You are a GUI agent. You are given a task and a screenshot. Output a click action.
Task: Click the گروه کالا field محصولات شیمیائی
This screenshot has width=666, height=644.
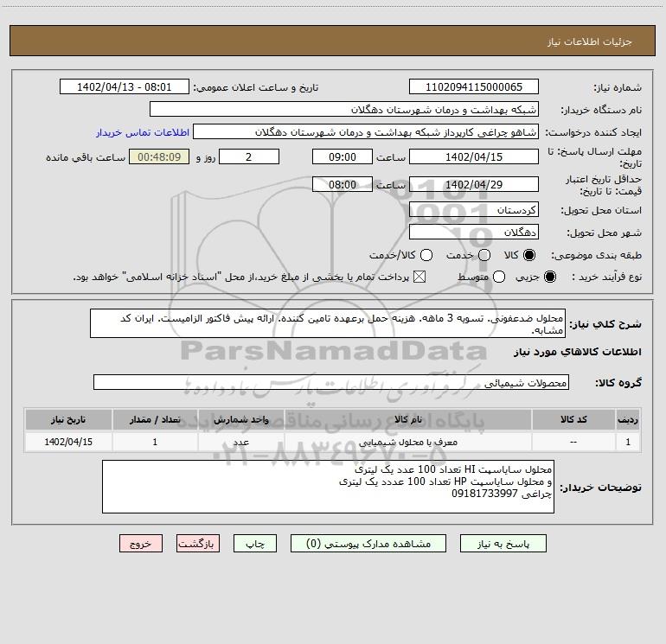(x=331, y=382)
